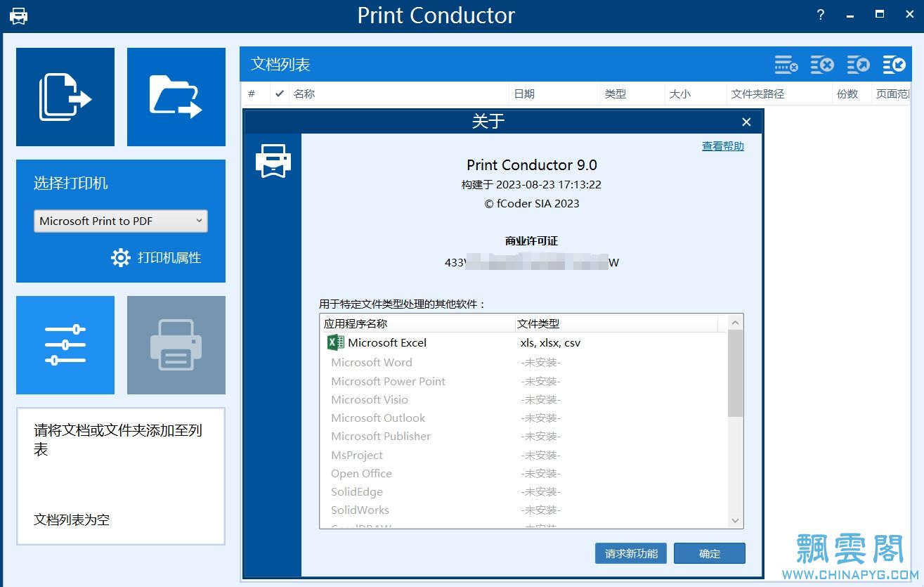The image size is (924, 587).
Task: Click the 商业许可证 label
Action: click(x=531, y=240)
